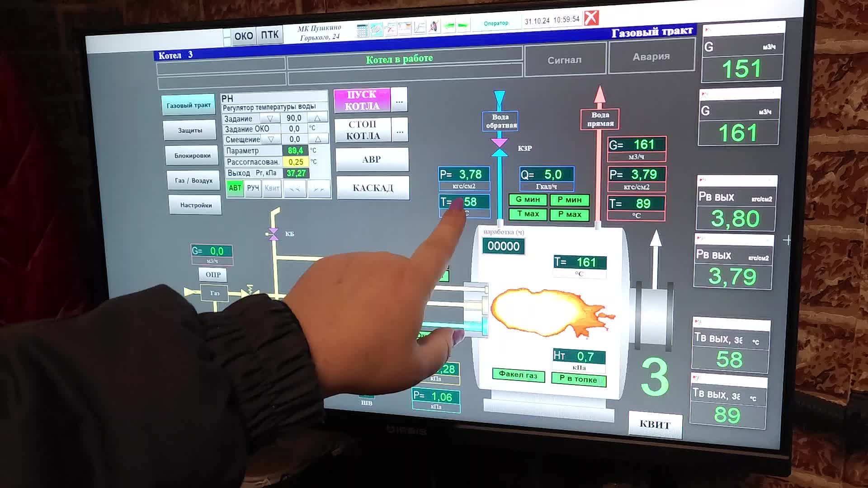Viewport: 868px width, 488px height.
Task: Open the Защиты page
Action: pos(190,130)
